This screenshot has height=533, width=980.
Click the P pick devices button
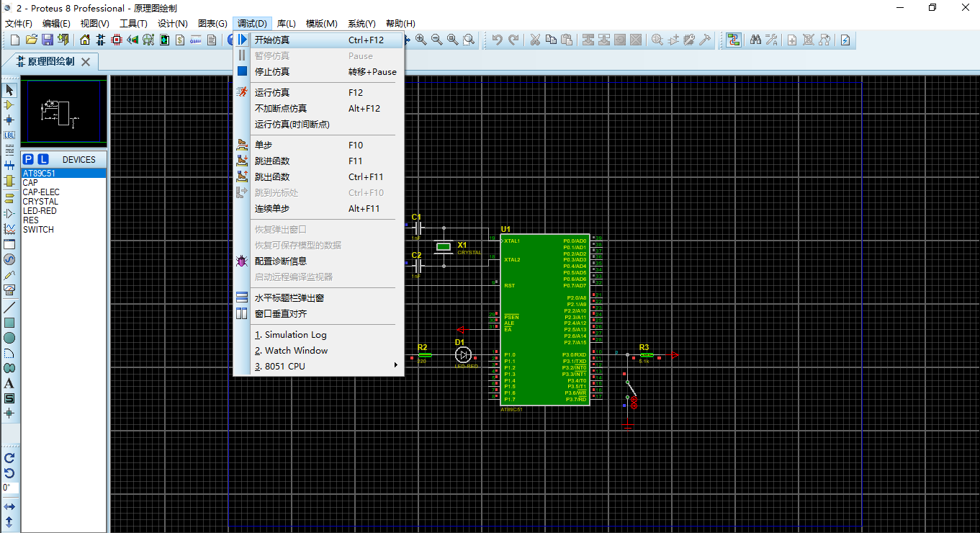point(28,159)
